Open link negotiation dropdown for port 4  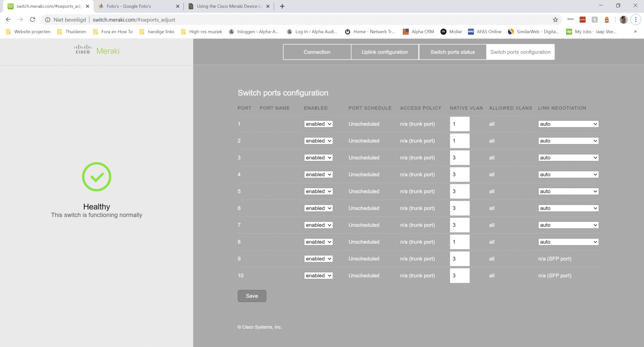568,174
